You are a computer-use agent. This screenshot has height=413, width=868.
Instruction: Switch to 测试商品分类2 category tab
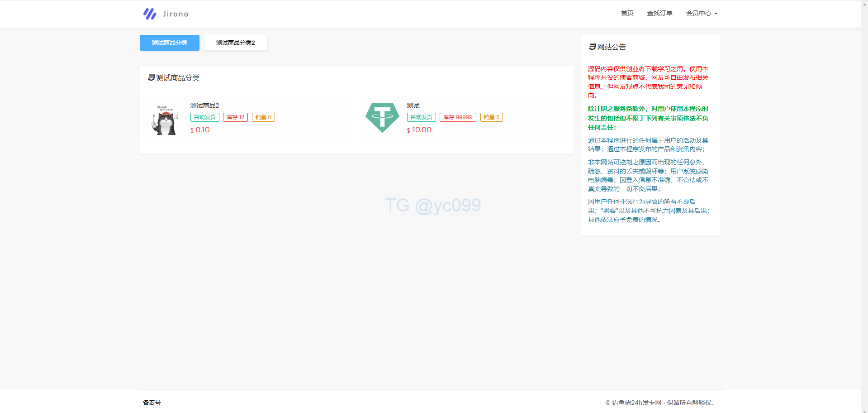(x=235, y=43)
